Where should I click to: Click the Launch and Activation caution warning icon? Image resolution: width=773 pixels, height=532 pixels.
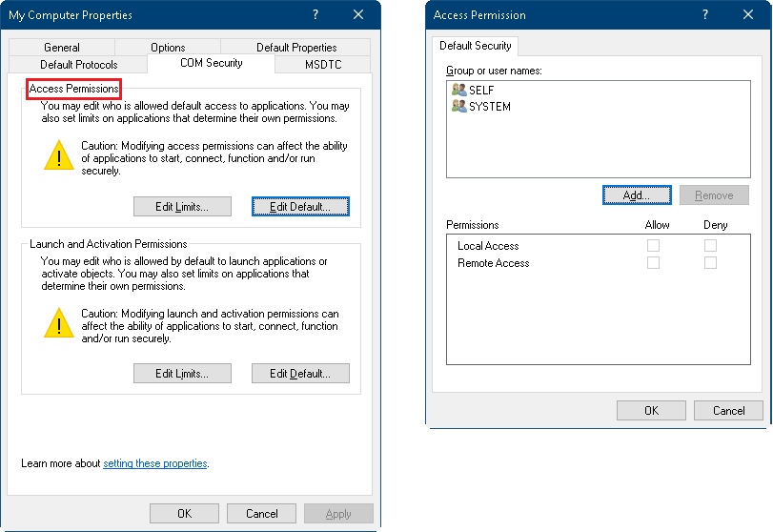[58, 322]
